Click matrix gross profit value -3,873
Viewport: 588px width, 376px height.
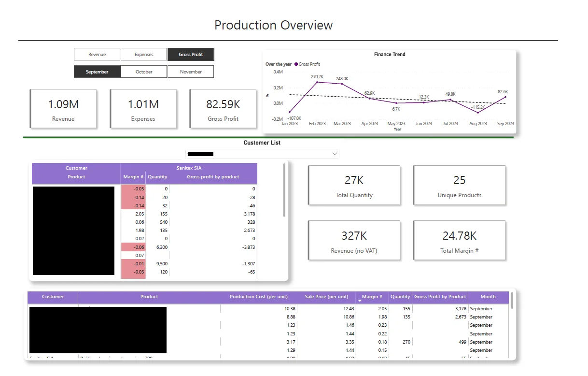tap(248, 247)
